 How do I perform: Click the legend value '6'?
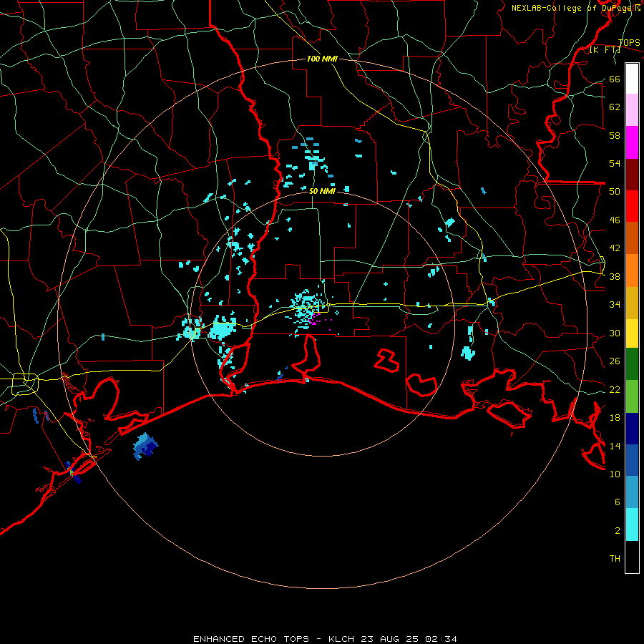(618, 502)
